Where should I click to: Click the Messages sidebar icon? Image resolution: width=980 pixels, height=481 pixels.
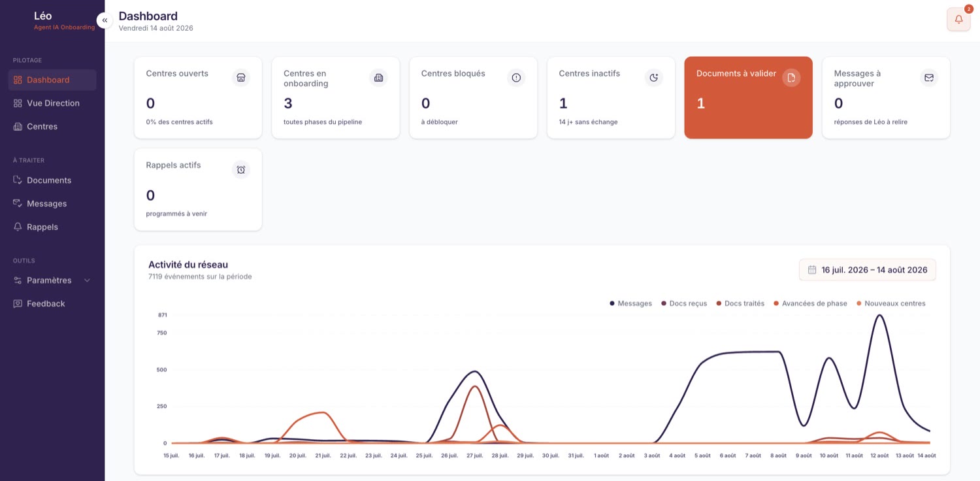pos(18,204)
